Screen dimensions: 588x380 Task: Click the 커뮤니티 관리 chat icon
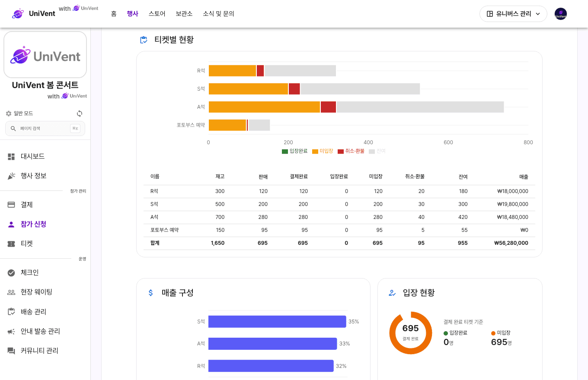[11, 351]
